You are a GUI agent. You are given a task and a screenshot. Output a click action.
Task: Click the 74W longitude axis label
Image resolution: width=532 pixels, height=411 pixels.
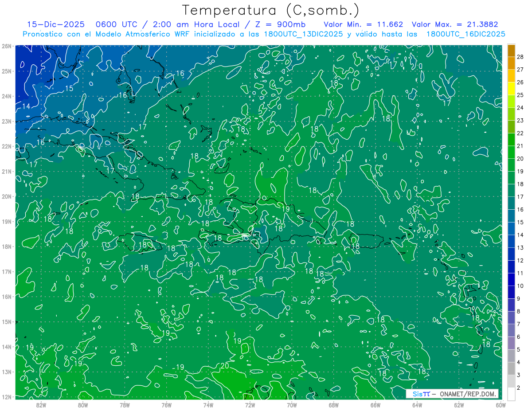tap(208, 405)
